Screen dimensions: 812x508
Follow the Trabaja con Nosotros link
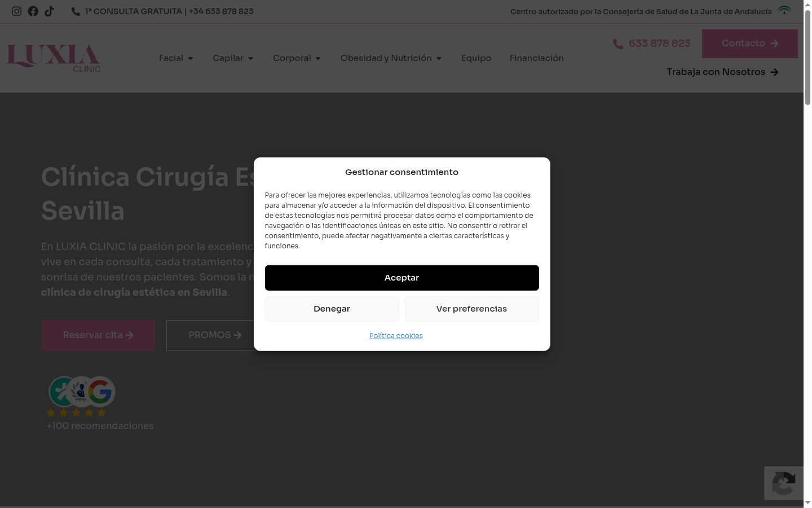pos(722,72)
